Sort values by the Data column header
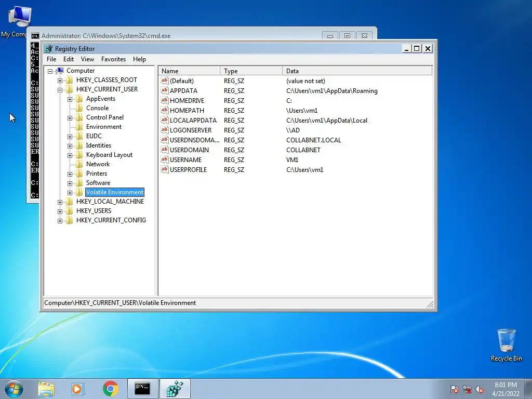 point(357,71)
